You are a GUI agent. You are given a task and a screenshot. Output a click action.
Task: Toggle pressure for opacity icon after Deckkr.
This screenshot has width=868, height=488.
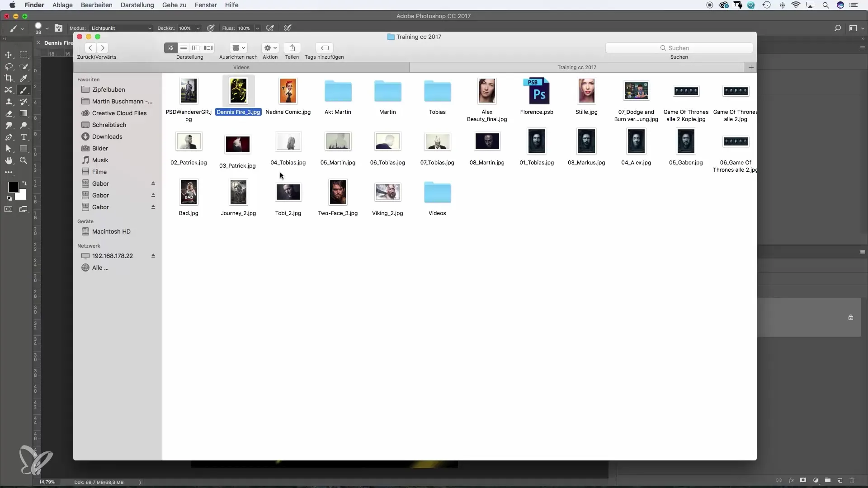click(211, 28)
